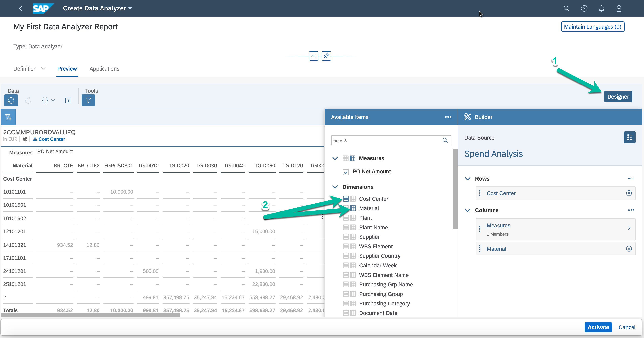Open the query information icon

pyautogui.click(x=68, y=100)
